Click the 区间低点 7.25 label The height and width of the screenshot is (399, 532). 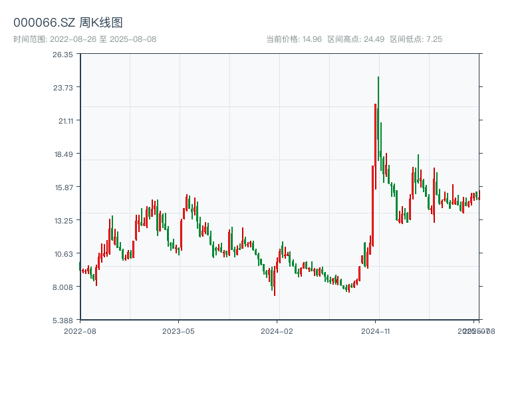click(x=416, y=39)
